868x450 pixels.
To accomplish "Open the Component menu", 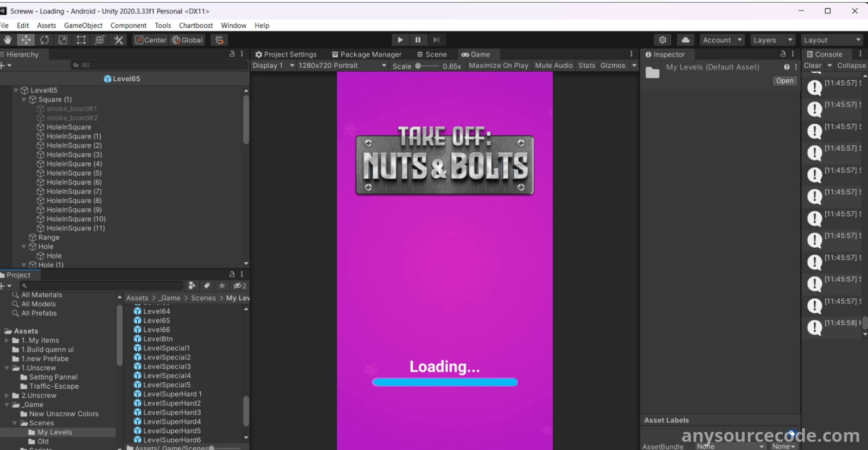I will tap(128, 25).
